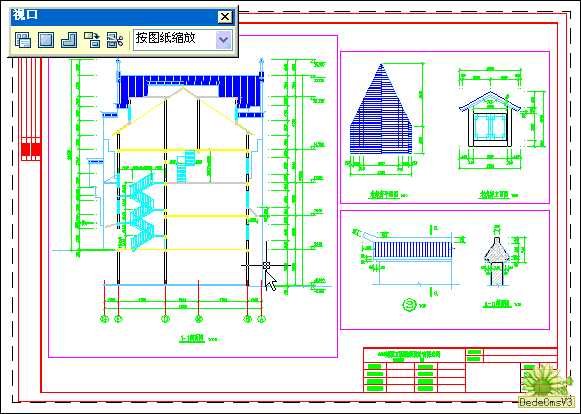
Task: Open the Display Viewports Dialog icon
Action: (x=23, y=40)
